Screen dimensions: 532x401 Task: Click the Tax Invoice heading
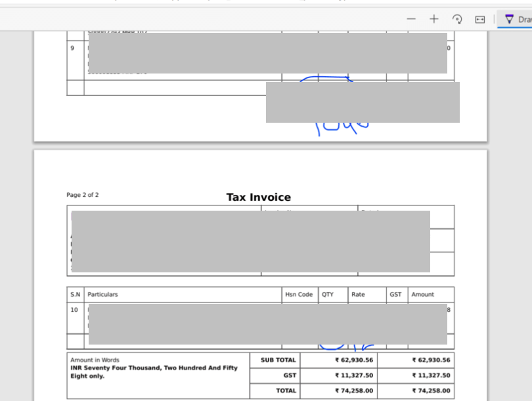tap(258, 197)
